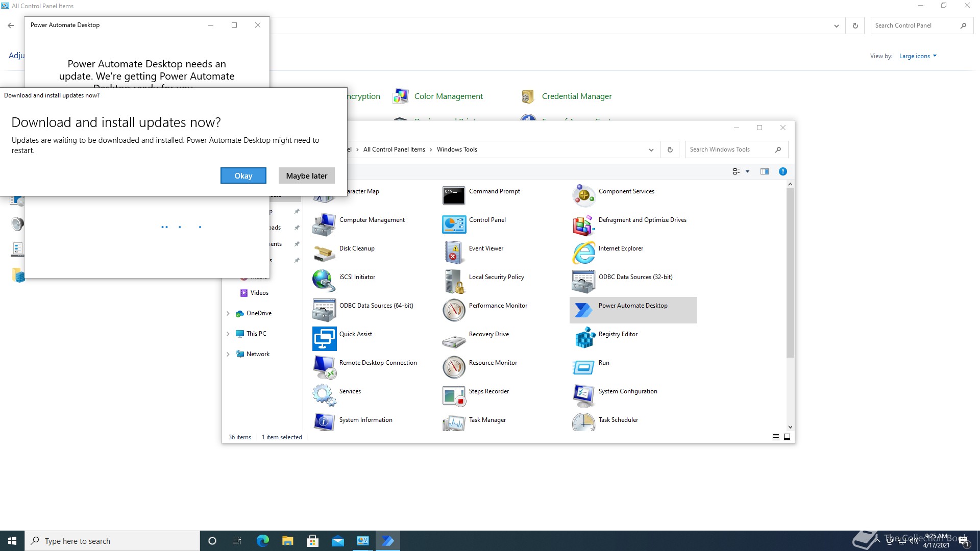Screen dimensions: 980x551
Task: Expand Windows Tools address bar history dropdown
Action: tap(651, 149)
